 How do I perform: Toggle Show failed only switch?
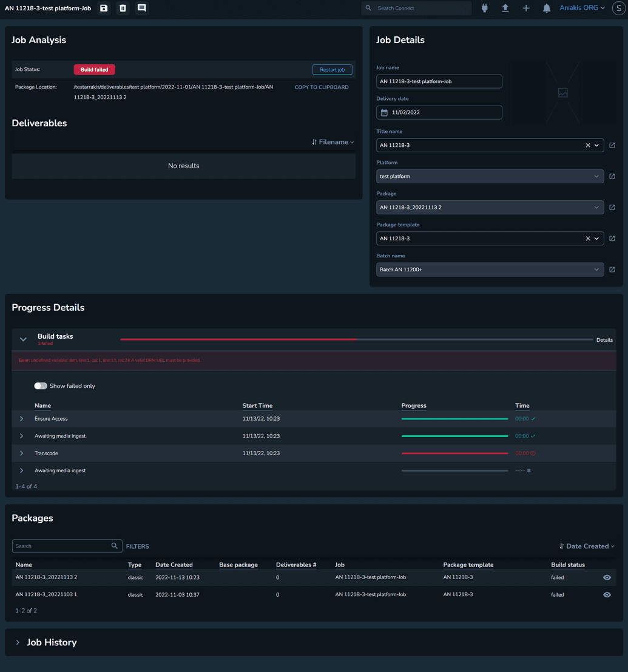click(x=41, y=386)
